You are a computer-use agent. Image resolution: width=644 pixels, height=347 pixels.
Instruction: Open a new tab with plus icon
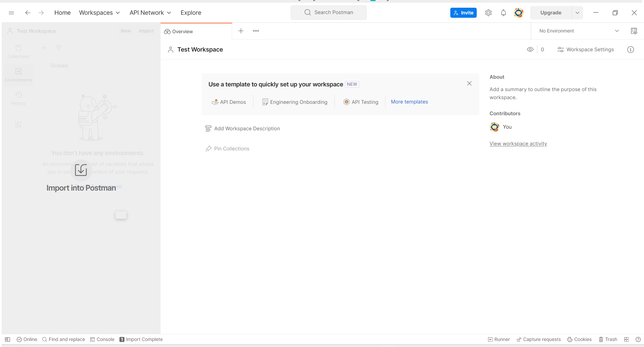point(241,31)
